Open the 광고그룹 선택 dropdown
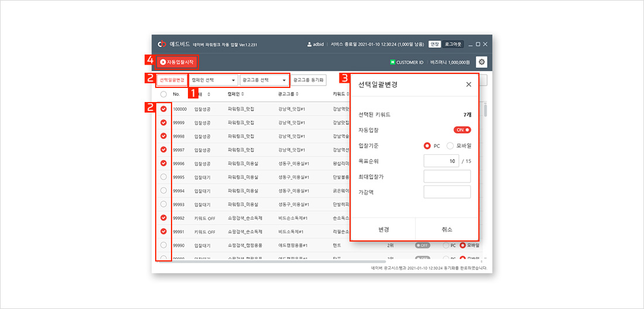Screen dimensions: 644x309 click(265, 80)
